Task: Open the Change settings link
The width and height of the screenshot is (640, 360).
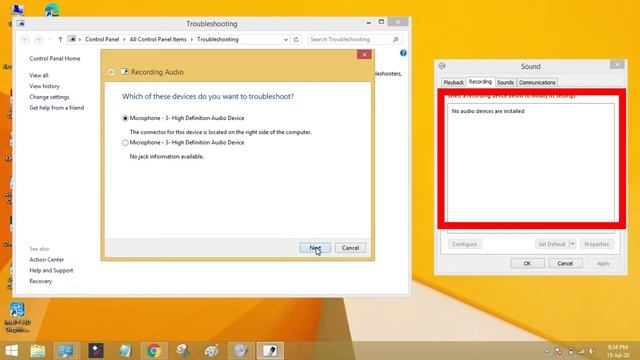Action: 49,97
